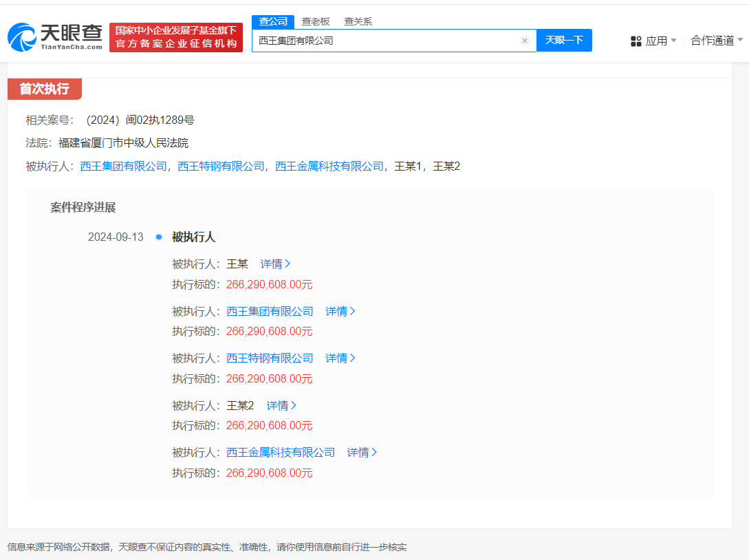
Task: Switch to the 查老板 tab
Action: point(316,21)
